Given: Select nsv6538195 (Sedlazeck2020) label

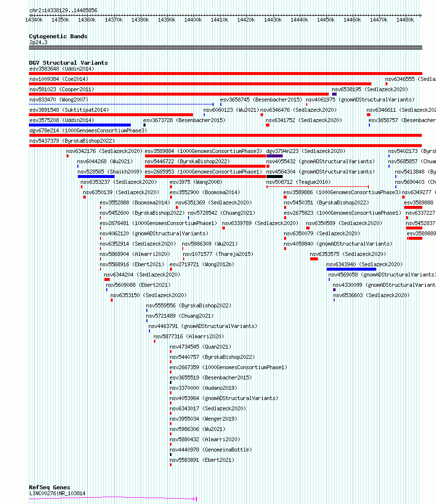Looking at the screenshot, I should [370, 89].
